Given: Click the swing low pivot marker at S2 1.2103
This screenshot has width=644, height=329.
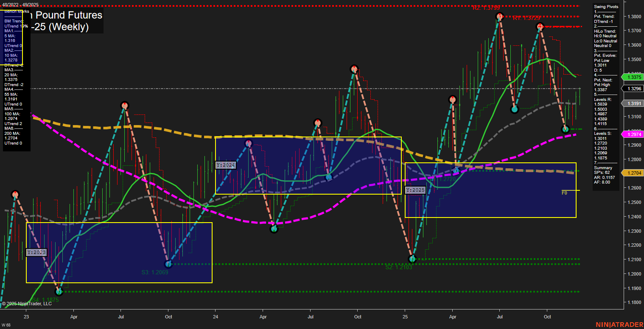Looking at the screenshot, I should (x=412, y=259).
